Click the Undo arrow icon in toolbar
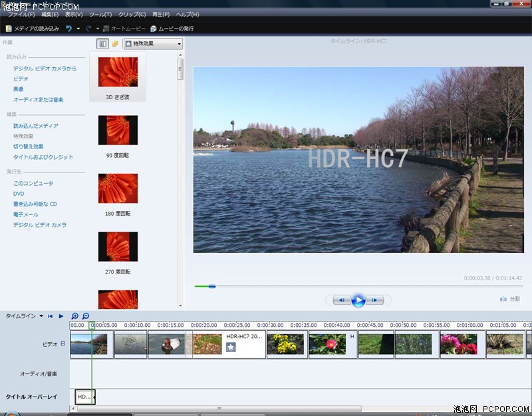532x416 pixels. [x=68, y=29]
